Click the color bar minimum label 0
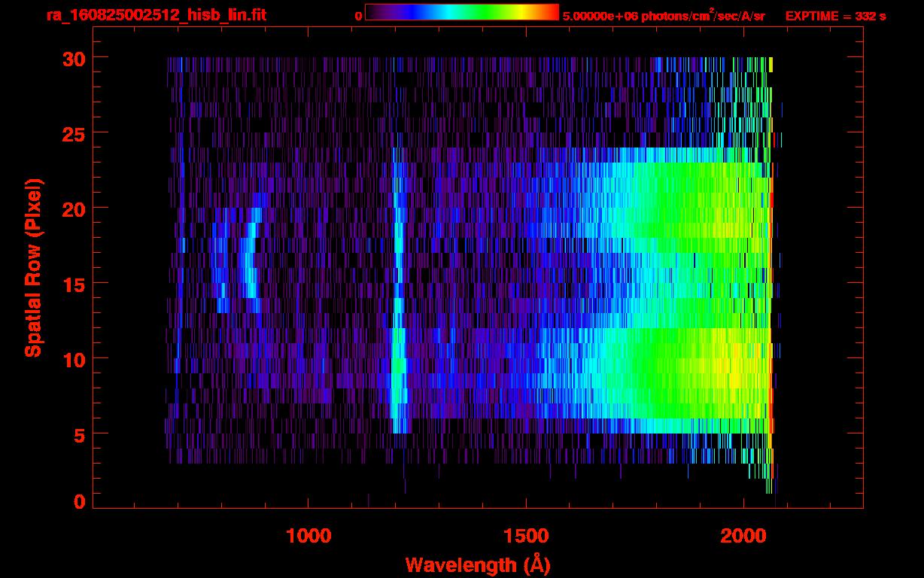Screen dimensions: 924x578 coord(358,16)
